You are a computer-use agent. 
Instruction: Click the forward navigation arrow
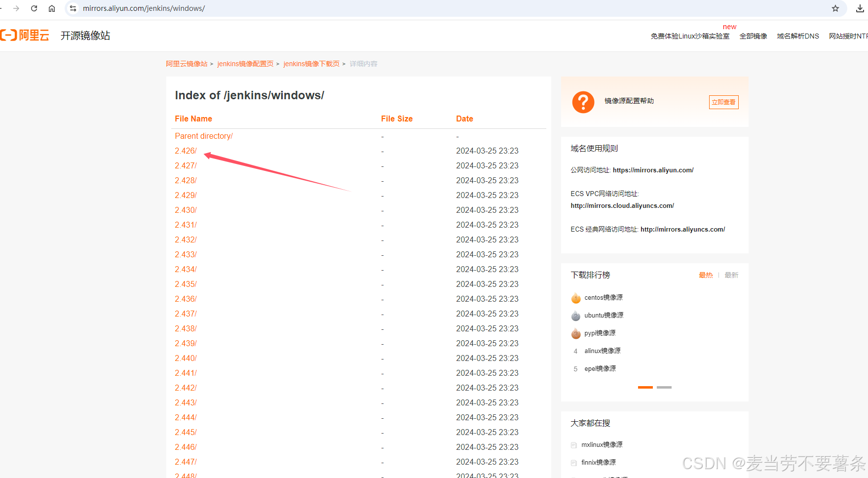coord(16,8)
